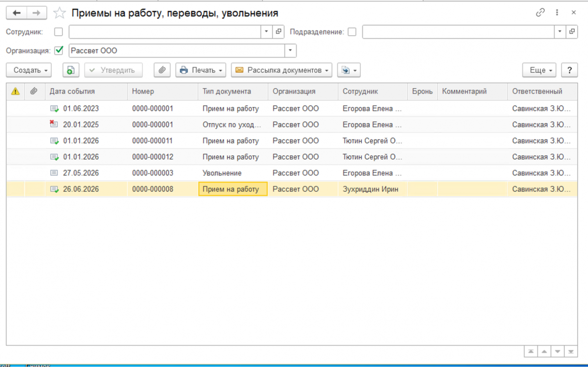This screenshot has height=367, width=588.
Task: Go forward with the right arrow button
Action: [x=36, y=13]
